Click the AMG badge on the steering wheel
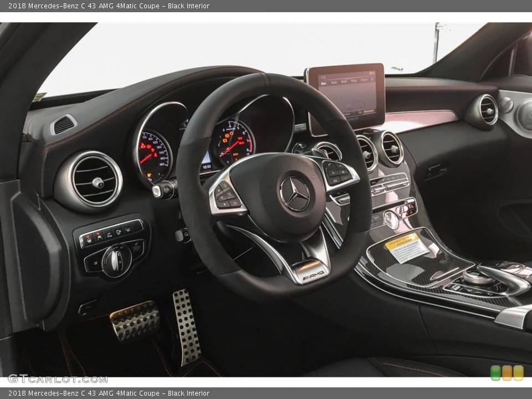The width and height of the screenshot is (532, 399). tap(313, 275)
